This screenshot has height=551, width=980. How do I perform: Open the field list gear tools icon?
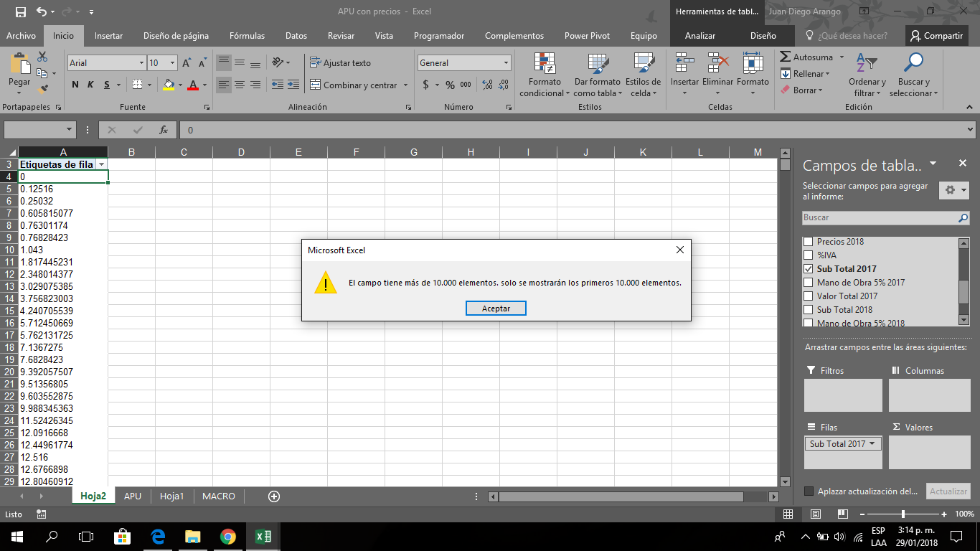(955, 190)
